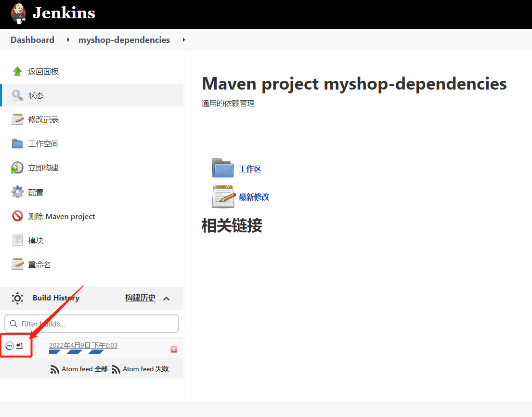Click the build date 2022年4月9日 下午8:03
The height and width of the screenshot is (417, 532).
click(x=83, y=345)
